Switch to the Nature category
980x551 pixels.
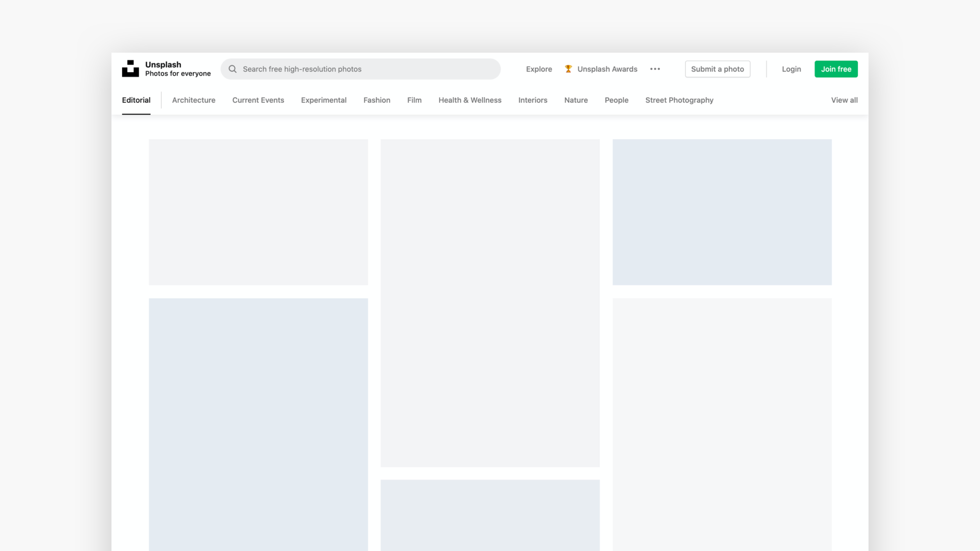(x=576, y=100)
